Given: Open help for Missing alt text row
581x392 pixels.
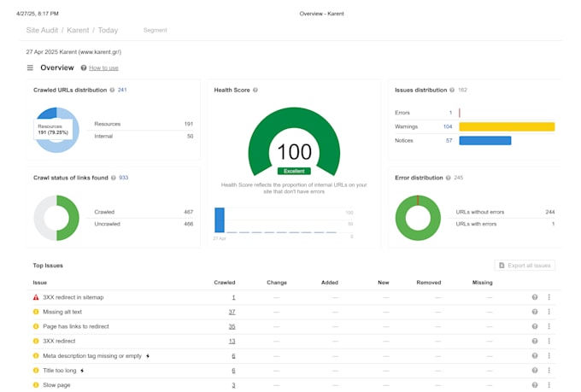Looking at the screenshot, I should click(x=535, y=312).
